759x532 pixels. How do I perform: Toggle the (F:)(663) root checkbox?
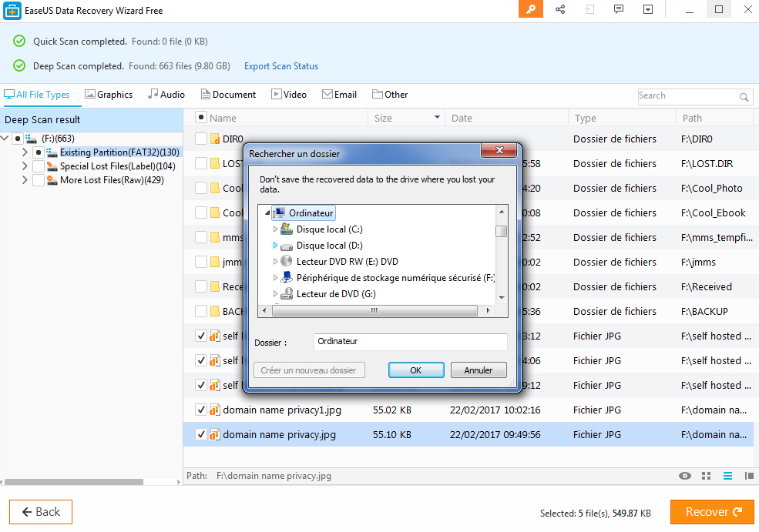[18, 139]
